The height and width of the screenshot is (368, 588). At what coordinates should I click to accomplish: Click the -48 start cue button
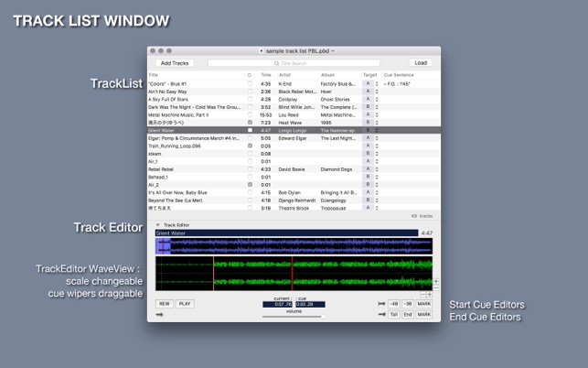coord(393,304)
